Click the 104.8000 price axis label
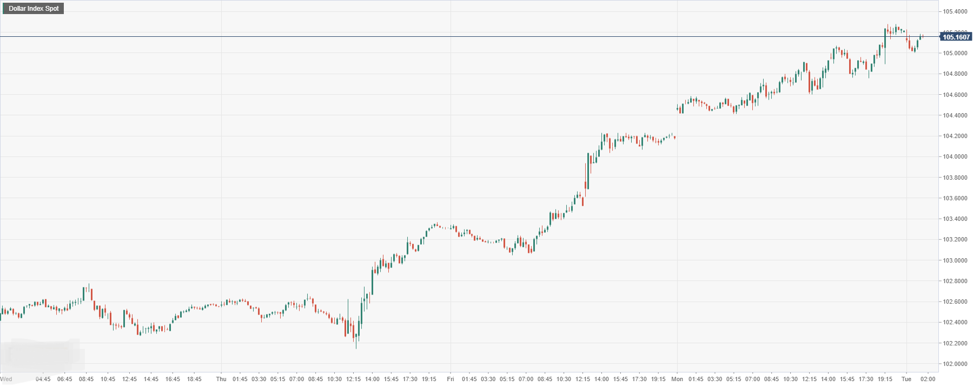Viewport: 980px width, 386px height. coord(955,74)
